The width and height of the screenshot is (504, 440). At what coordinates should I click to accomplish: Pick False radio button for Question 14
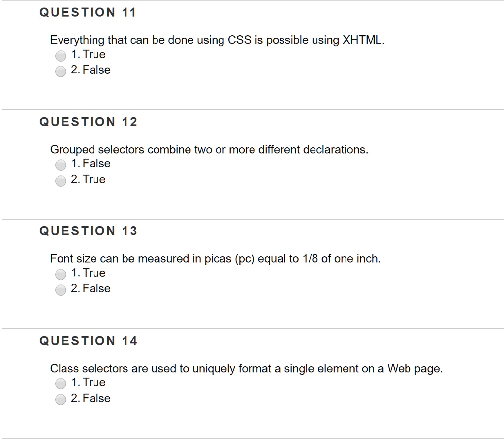[61, 399]
